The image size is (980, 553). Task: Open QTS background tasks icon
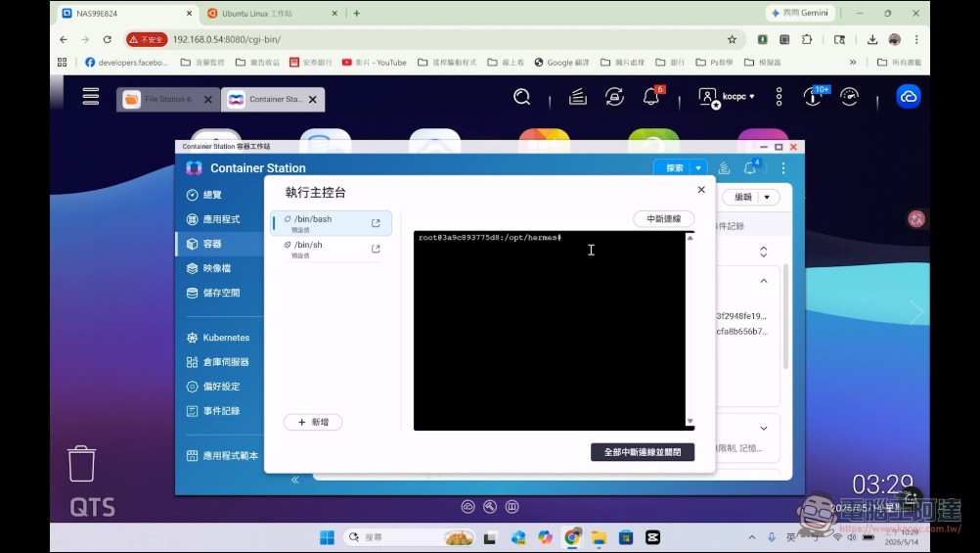[577, 96]
